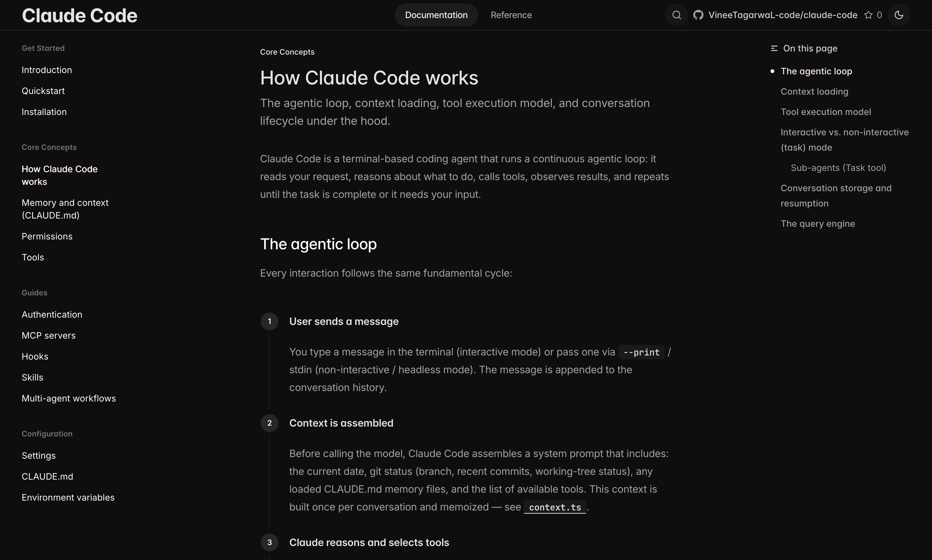Click the GitHub star count icon
The height and width of the screenshot is (560, 932).
click(x=868, y=15)
